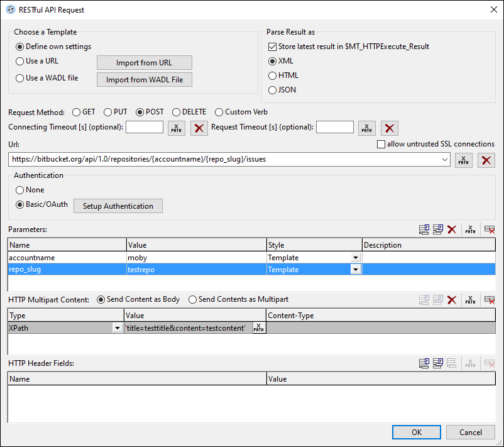This screenshot has height=447, width=504.
Task: Clear the Url with red X icon
Action: (486, 160)
